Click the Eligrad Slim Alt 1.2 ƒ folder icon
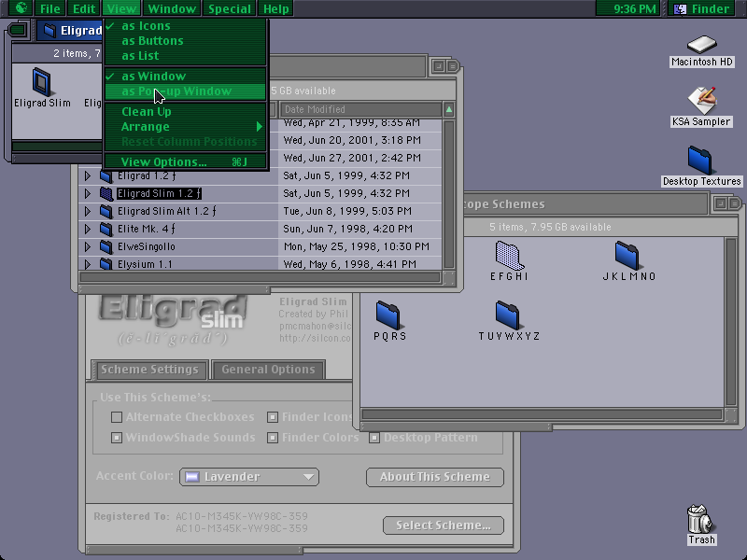Image resolution: width=747 pixels, height=560 pixels. [106, 212]
